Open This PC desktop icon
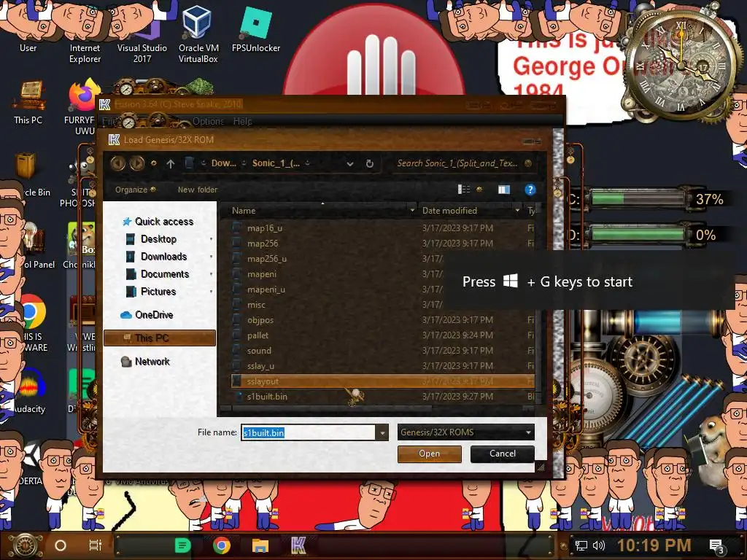The width and height of the screenshot is (747, 560). tap(28, 102)
